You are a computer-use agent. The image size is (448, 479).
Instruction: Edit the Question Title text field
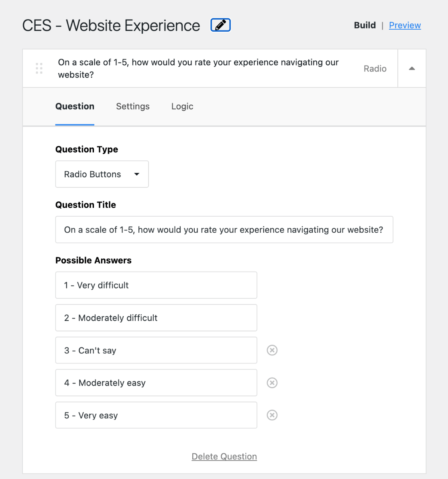[x=224, y=229]
